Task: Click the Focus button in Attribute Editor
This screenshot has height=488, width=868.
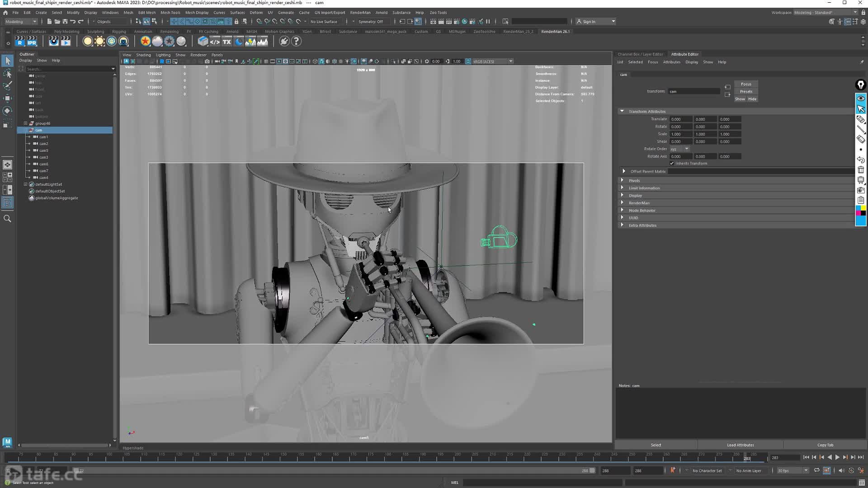Action: (746, 84)
